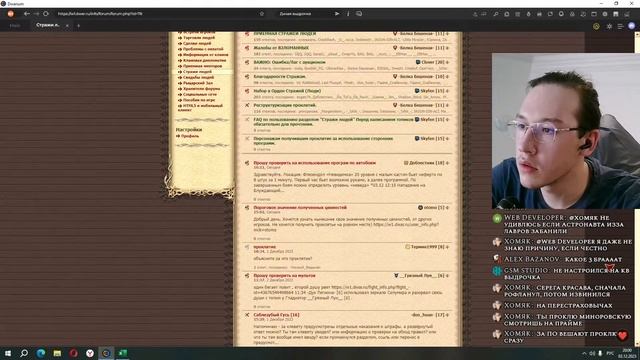Open 'HTML5 и мобильный клиент' section
The image size is (640, 360).
click(x=200, y=108)
